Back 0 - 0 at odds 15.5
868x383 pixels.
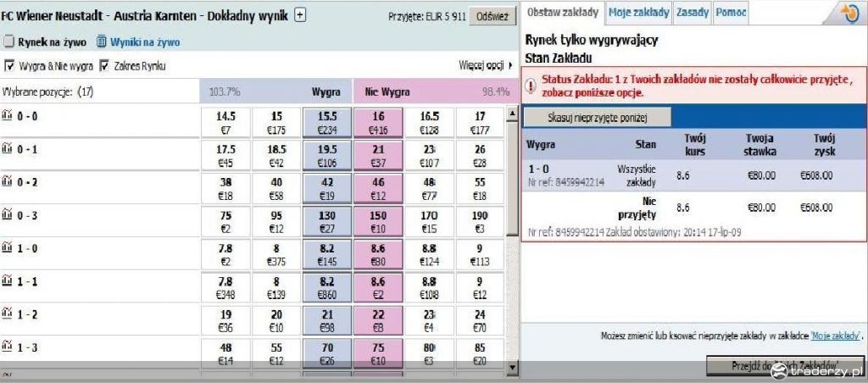tap(327, 123)
